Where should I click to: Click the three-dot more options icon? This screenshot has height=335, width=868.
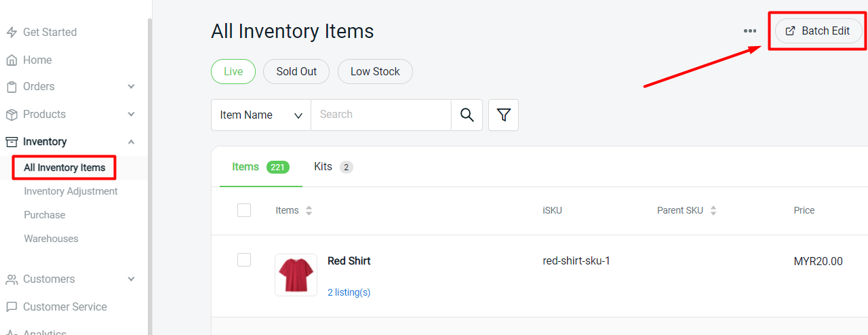click(x=749, y=31)
